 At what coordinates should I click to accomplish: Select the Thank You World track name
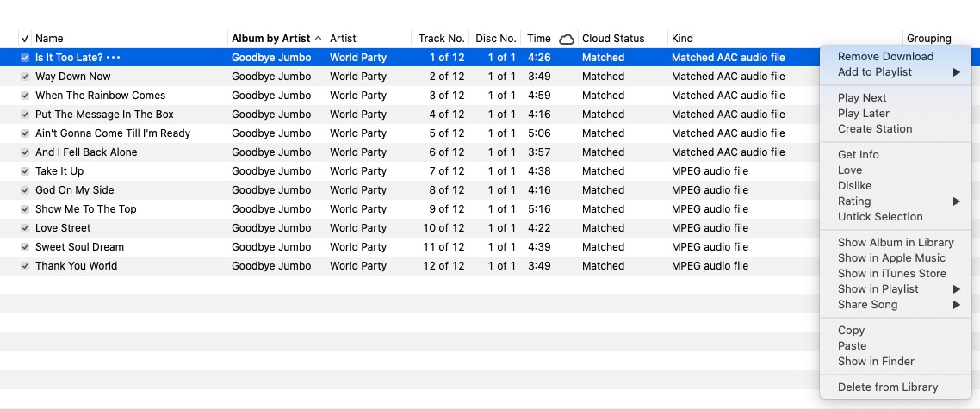coord(77,266)
